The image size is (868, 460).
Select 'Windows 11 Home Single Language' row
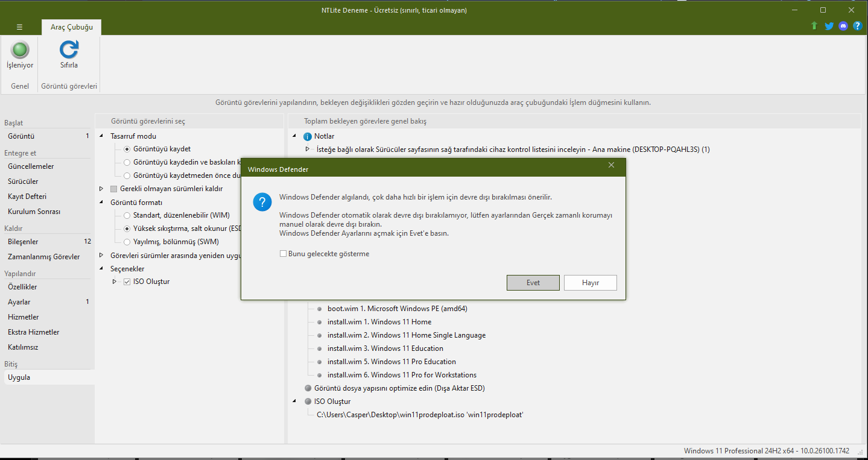407,335
